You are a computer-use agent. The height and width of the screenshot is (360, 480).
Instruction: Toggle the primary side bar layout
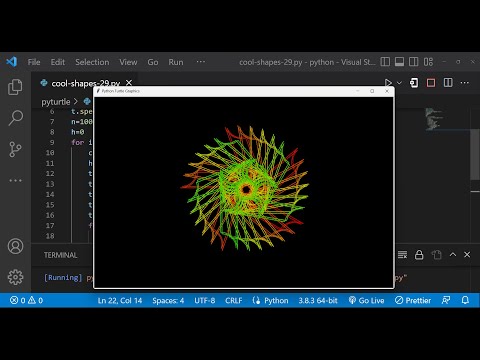[385, 62]
